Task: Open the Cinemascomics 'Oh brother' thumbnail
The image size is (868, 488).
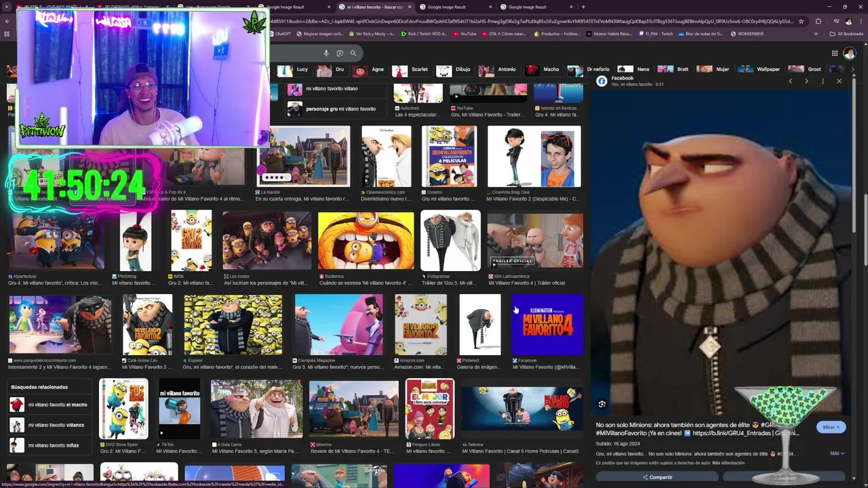Action: click(386, 157)
